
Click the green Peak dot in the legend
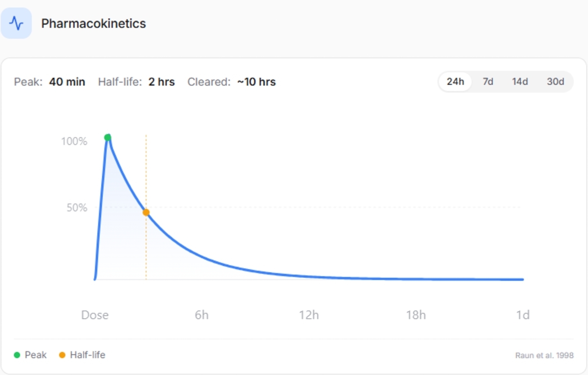(16, 354)
